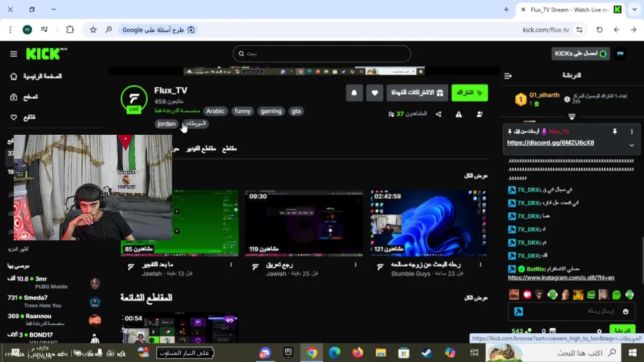Select the الحويطات tag
This screenshot has width=644, height=362.
(x=196, y=124)
